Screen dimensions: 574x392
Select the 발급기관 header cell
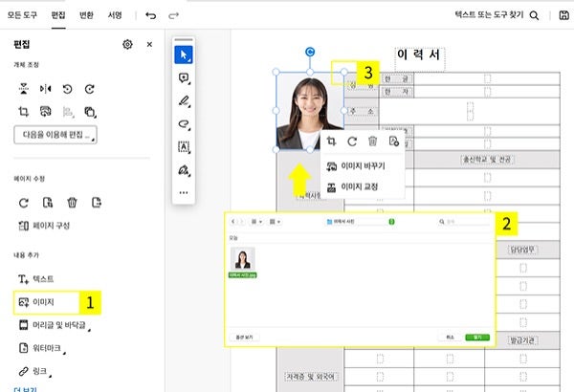point(522,340)
